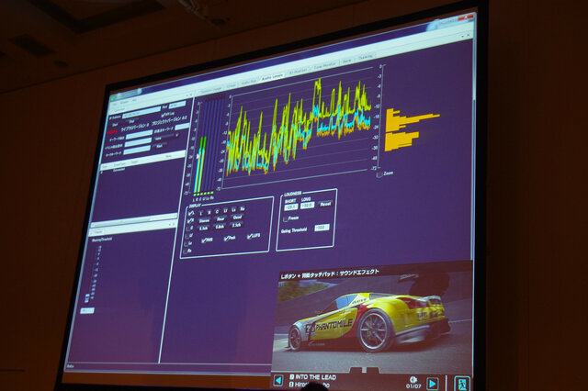This screenshot has height=391, width=588.
Task: Click the 01/07 track counter icon
Action: (413, 381)
